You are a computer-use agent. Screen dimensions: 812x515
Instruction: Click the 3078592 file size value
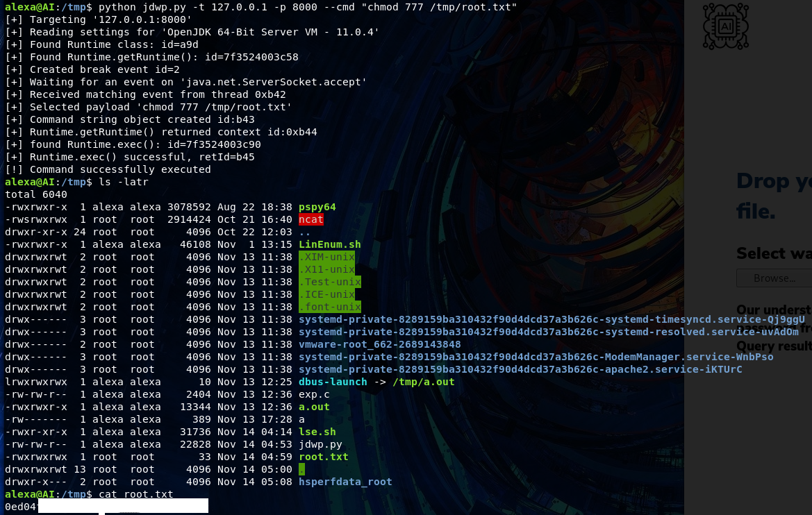click(189, 207)
